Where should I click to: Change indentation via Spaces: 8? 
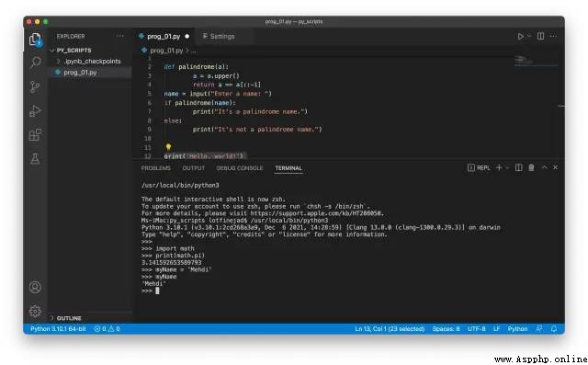click(446, 329)
